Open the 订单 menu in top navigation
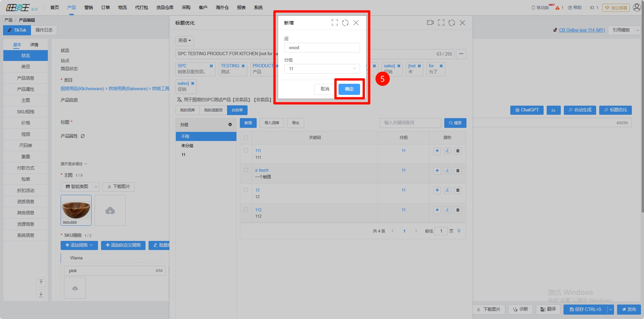The width and height of the screenshot is (644, 319). coord(105,7)
